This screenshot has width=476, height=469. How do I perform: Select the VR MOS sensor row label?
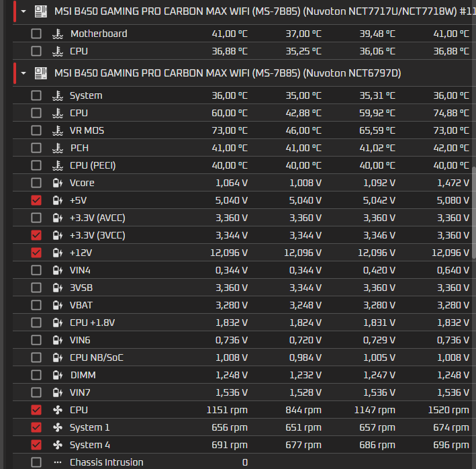tap(87, 130)
